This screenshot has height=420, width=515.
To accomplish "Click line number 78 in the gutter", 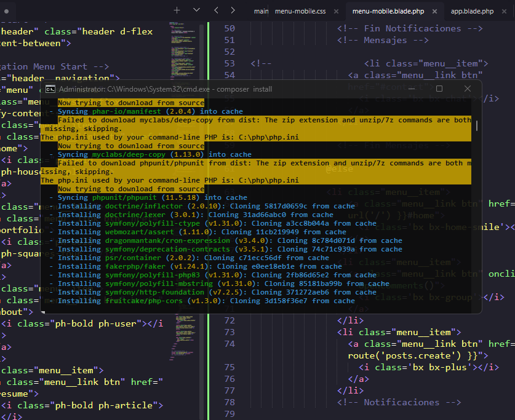I will click(230, 402).
